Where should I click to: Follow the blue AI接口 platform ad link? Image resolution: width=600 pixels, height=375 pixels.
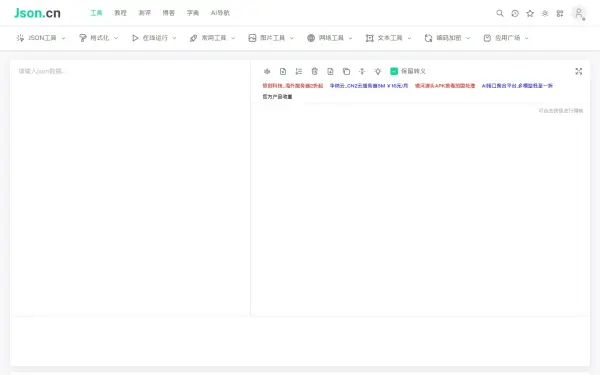click(x=517, y=86)
